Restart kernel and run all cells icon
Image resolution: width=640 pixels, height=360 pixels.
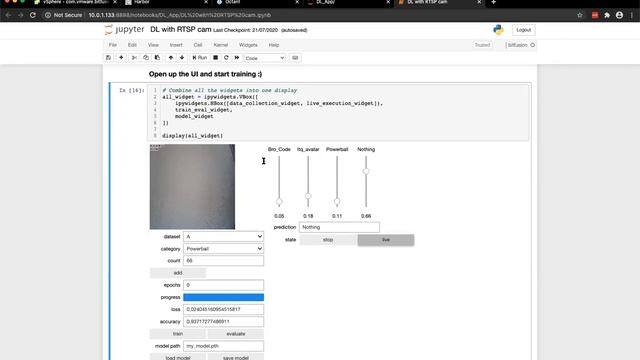coord(237,58)
